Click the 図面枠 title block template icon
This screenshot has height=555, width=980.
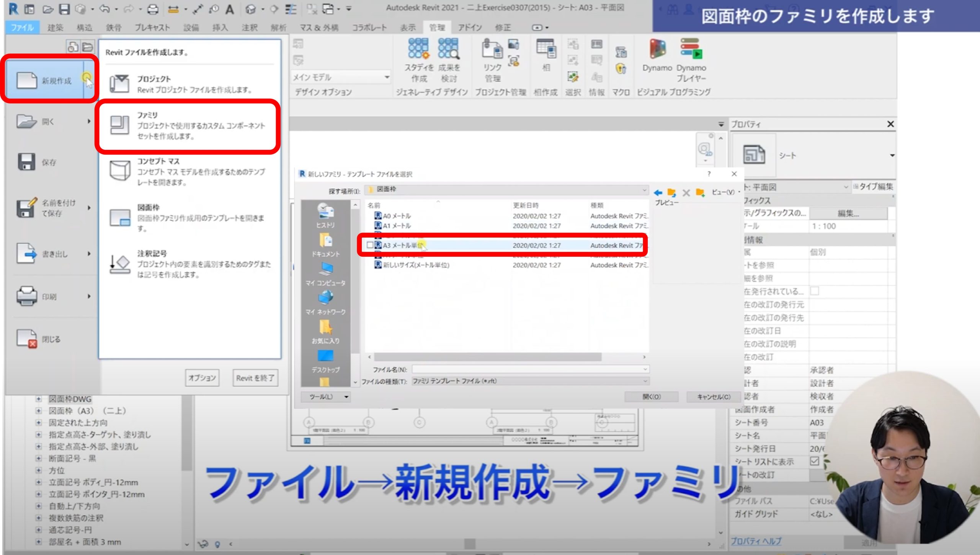[x=120, y=218]
